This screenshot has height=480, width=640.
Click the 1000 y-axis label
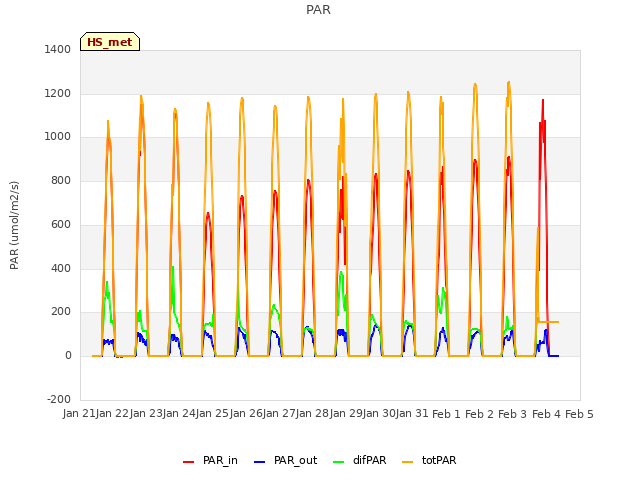58,136
